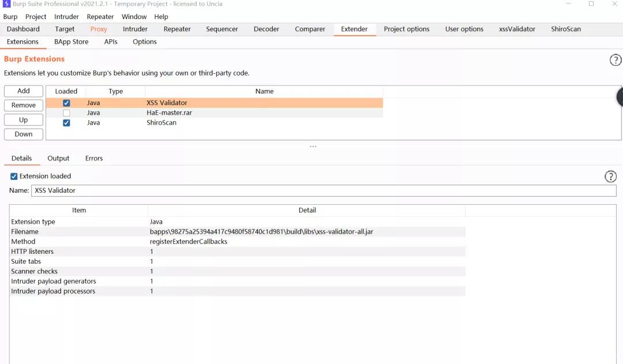The height and width of the screenshot is (364, 623).
Task: Open help for Burp Extensions section
Action: (x=615, y=60)
